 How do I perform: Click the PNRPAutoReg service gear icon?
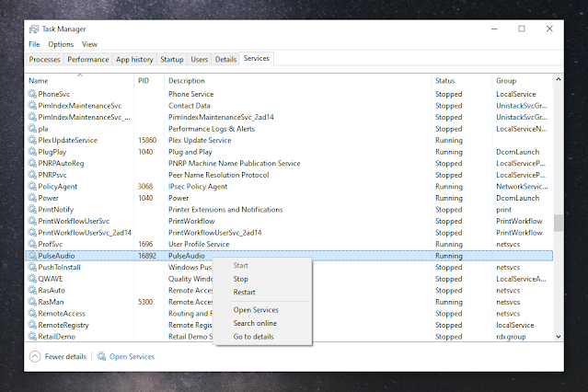pyautogui.click(x=32, y=163)
